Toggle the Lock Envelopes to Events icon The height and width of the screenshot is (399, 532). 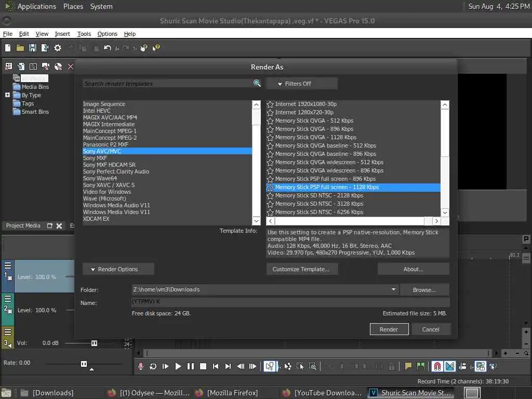481,366
